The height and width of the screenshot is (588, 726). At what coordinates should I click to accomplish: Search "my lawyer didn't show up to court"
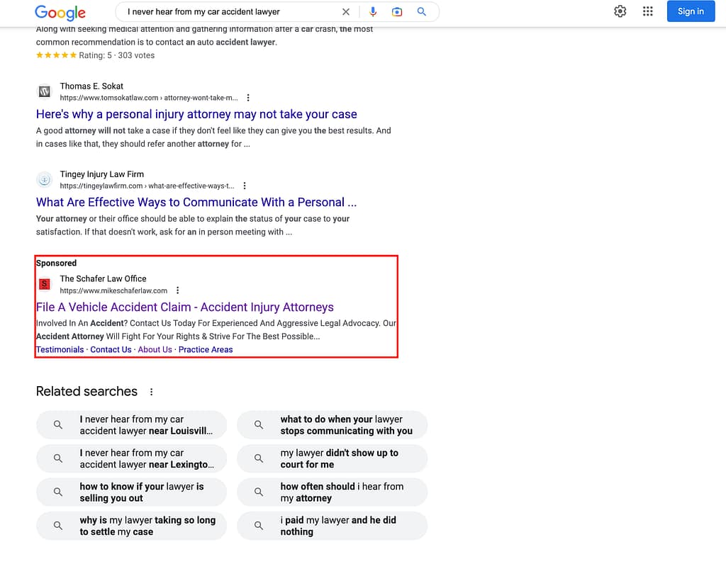pyautogui.click(x=332, y=458)
